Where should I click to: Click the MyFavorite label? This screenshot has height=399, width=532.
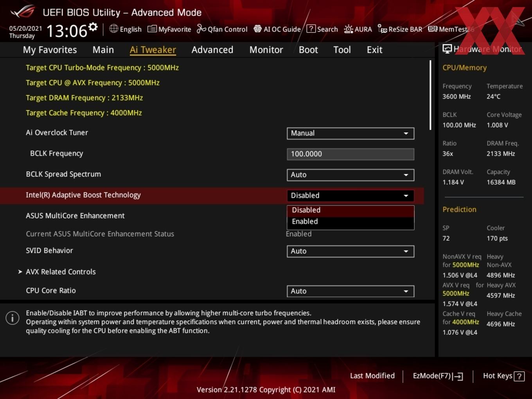tap(174, 29)
